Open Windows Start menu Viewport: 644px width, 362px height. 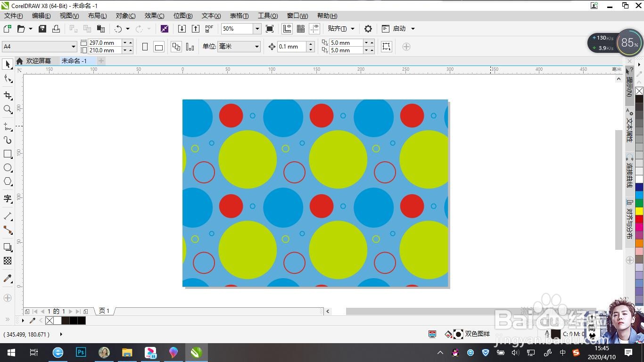11,352
